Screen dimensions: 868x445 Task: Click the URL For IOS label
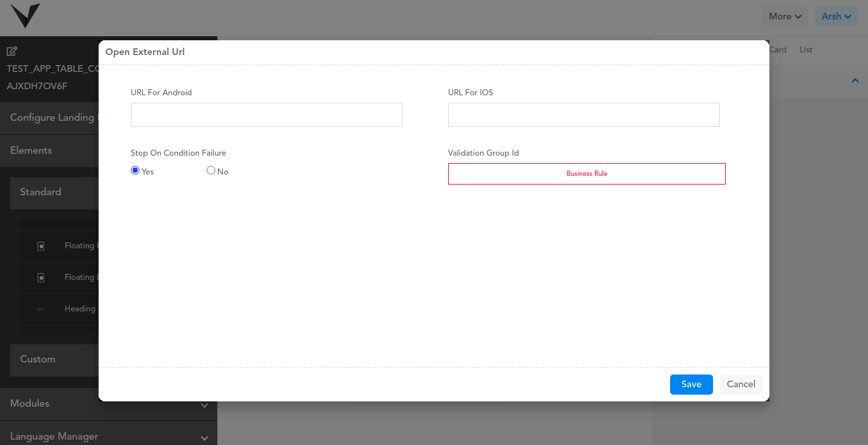pos(470,93)
